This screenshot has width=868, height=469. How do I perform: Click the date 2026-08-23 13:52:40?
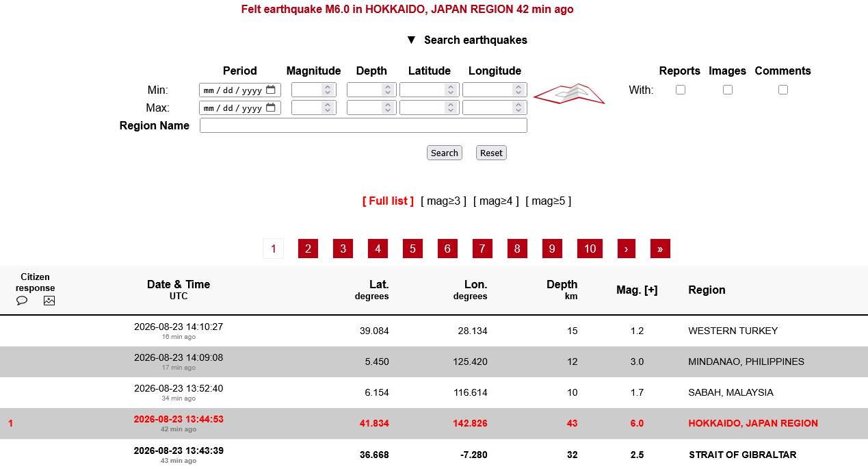pos(179,388)
